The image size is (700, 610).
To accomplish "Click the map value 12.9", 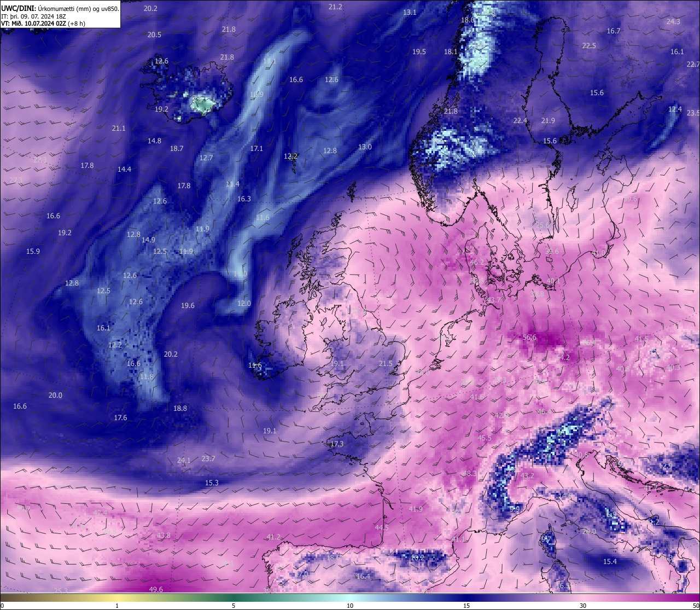I will click(x=665, y=466).
